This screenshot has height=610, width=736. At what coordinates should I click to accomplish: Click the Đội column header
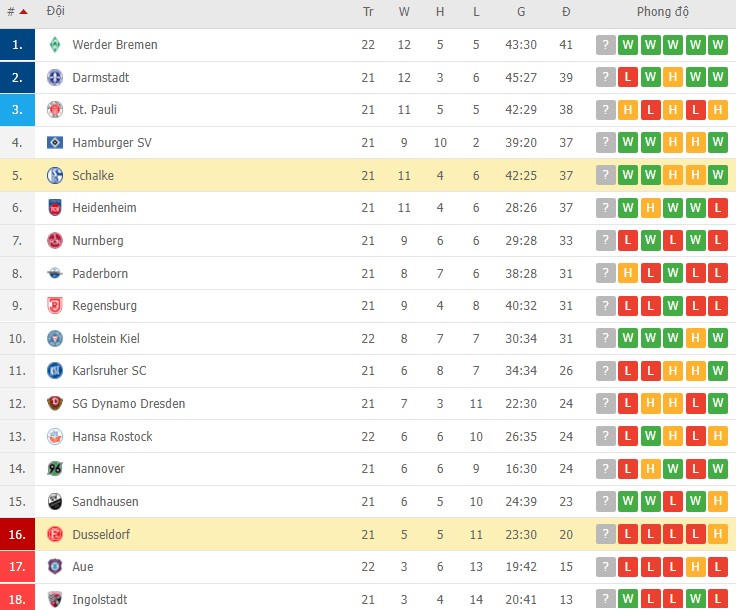(x=55, y=12)
